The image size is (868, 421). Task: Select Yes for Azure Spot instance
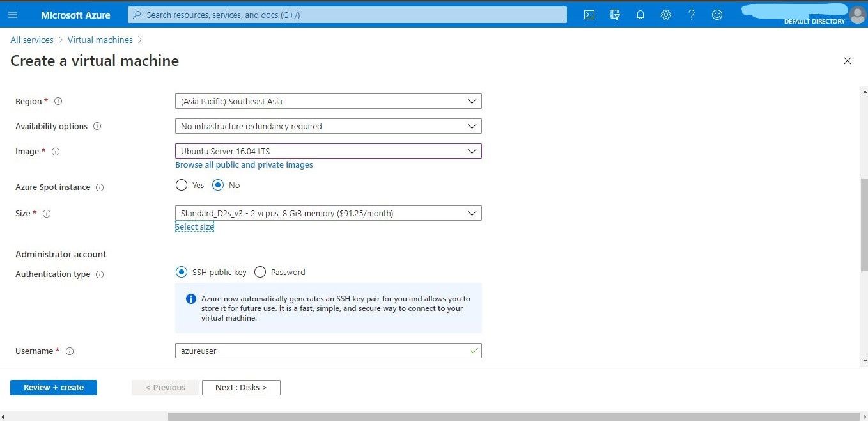pyautogui.click(x=182, y=185)
